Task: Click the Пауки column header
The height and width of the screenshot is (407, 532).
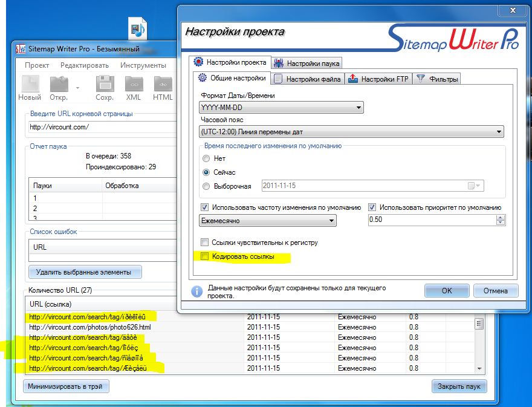Action: tap(65, 186)
